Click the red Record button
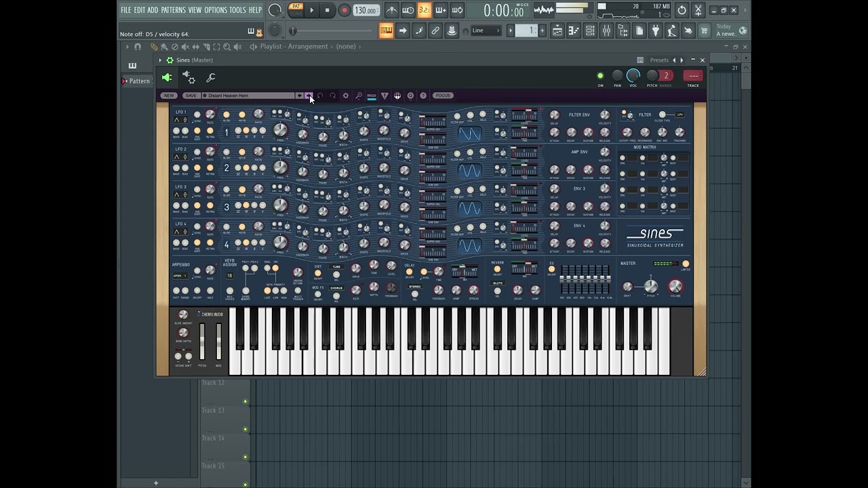This screenshot has height=488, width=868. [x=344, y=10]
